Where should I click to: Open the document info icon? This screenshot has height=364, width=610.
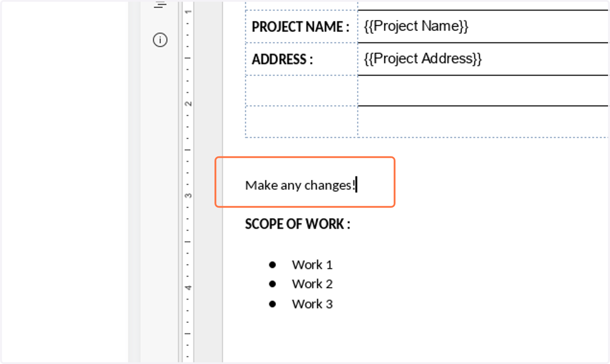(160, 40)
